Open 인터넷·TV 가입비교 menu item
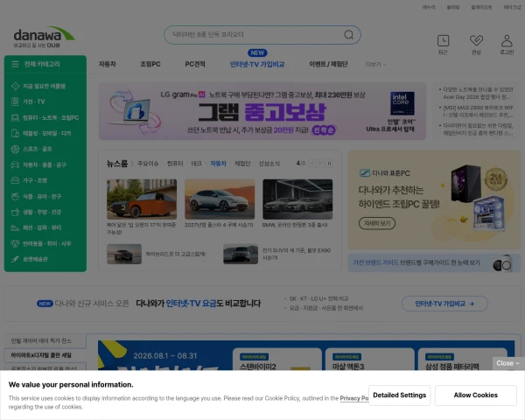The image size is (525, 420). (x=257, y=64)
